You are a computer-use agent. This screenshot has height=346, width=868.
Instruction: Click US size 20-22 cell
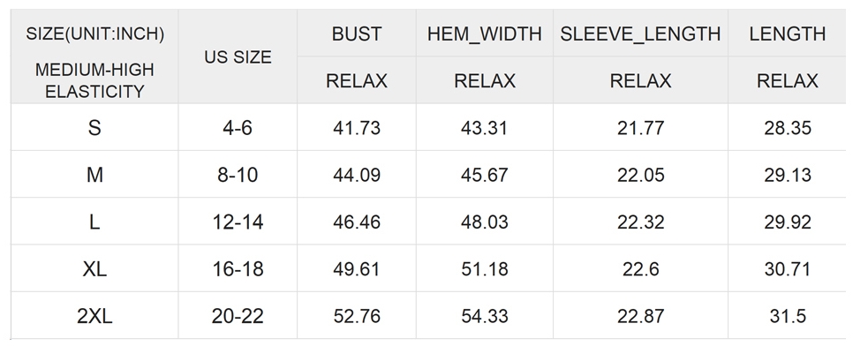(x=238, y=316)
